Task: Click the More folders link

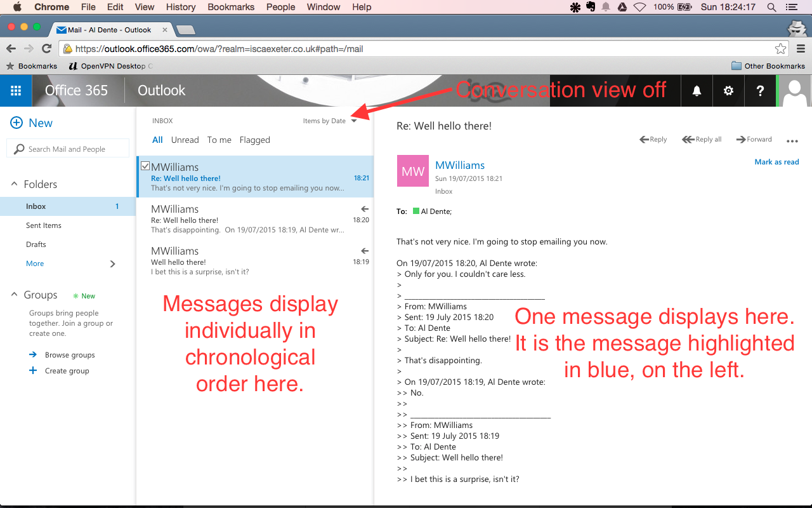Action: tap(35, 264)
